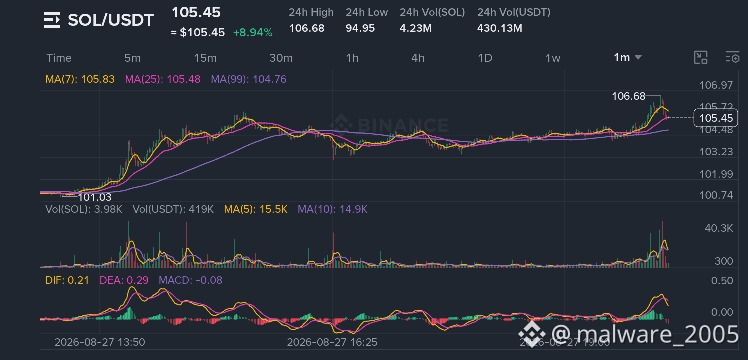
Task: Click the chart layout icon beside the settings icon
Action: [x=700, y=58]
